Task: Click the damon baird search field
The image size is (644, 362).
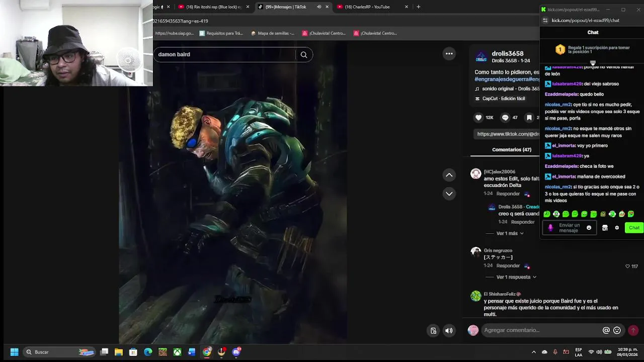Action: (x=226, y=54)
